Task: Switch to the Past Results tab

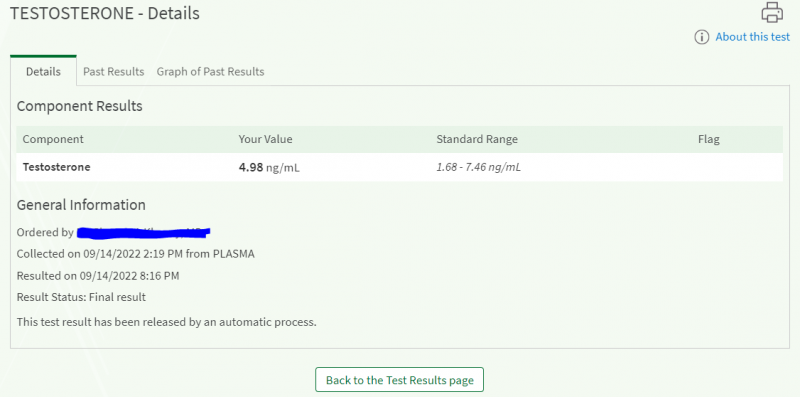Action: [x=114, y=71]
